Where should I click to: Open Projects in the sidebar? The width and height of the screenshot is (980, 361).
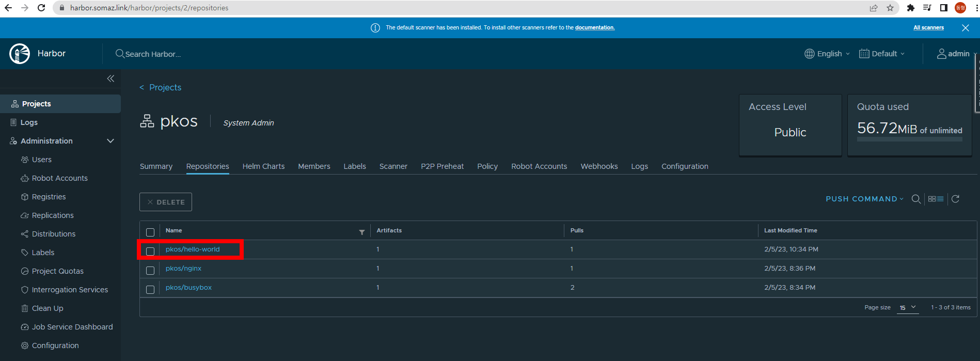pos(60,104)
